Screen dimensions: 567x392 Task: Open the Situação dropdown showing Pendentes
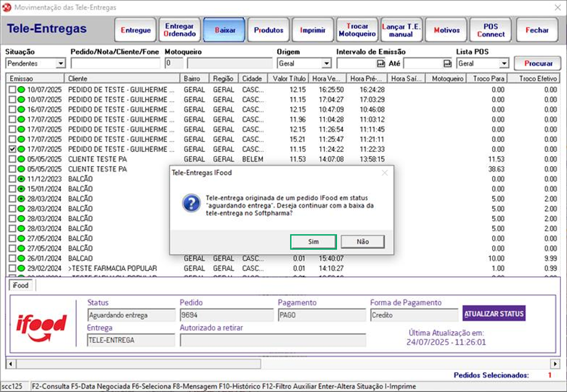click(61, 64)
